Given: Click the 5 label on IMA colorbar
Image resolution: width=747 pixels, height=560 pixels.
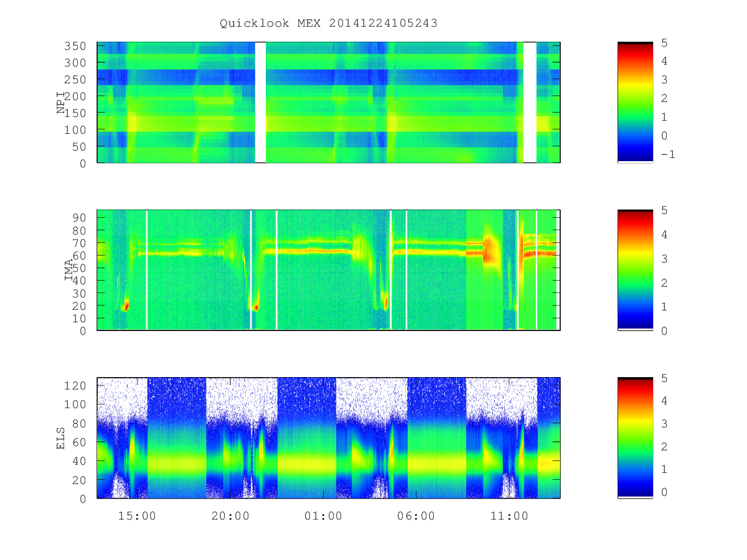Looking at the screenshot, I should click(x=664, y=210).
